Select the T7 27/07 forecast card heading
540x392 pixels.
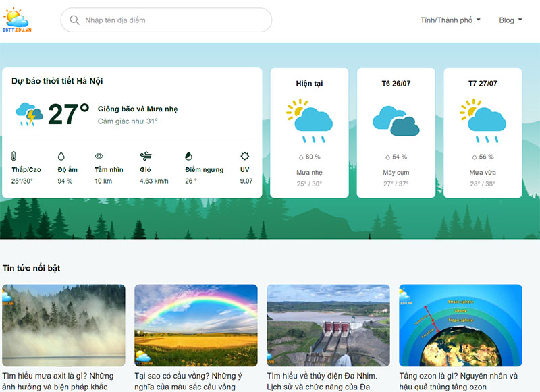483,83
